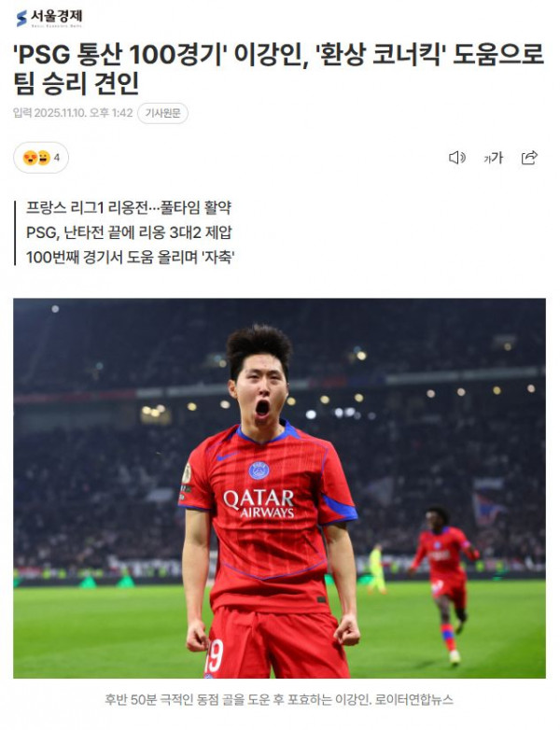Click the summary line 프랑스 리그1 리옹전

pyautogui.click(x=129, y=207)
